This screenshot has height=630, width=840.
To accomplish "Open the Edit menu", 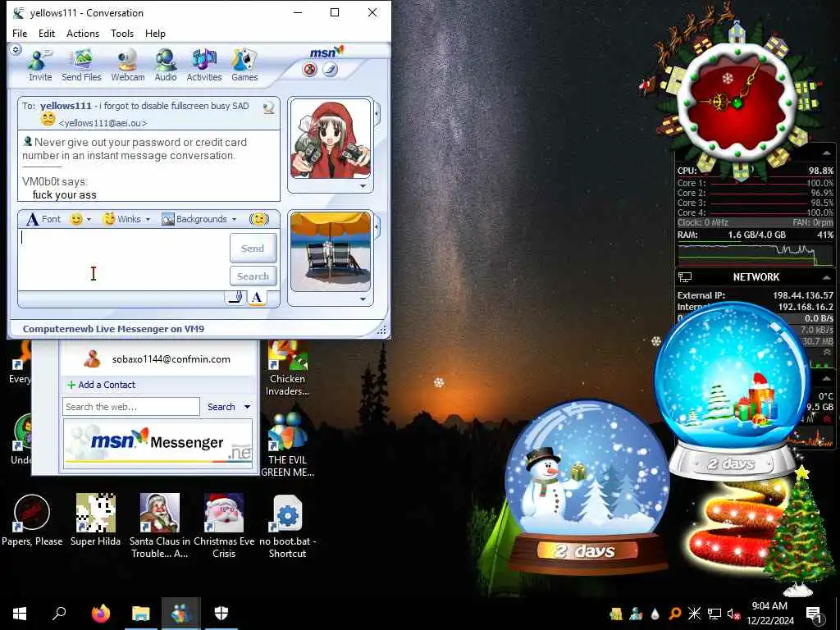I will (47, 33).
